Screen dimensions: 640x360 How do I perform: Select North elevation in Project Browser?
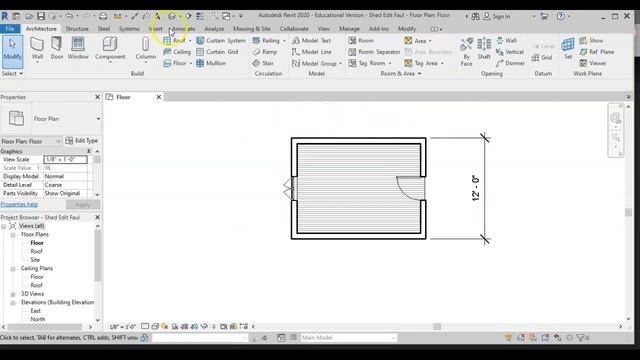tap(38, 320)
